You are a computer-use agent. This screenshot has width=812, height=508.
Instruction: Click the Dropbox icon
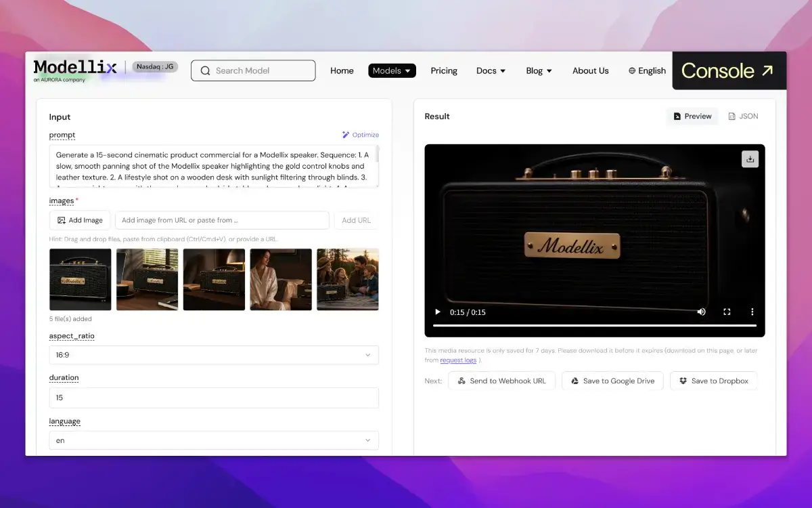(x=683, y=381)
